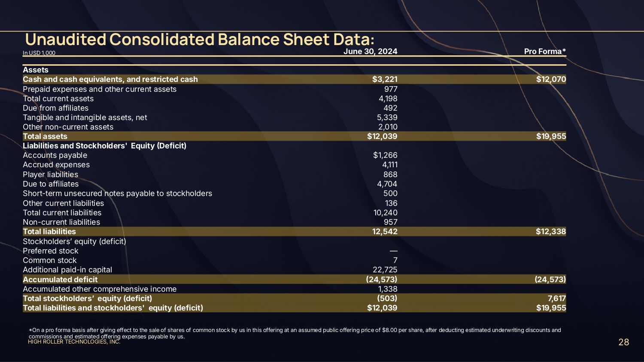Click the 4,704 due to affiliates value
Image resolution: width=644 pixels, height=362 pixels.
[x=387, y=184]
